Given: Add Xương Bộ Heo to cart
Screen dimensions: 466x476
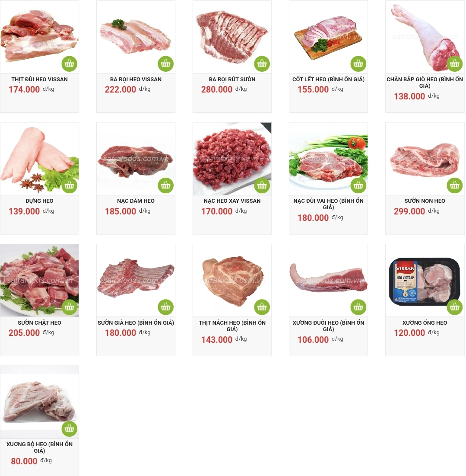Looking at the screenshot, I should click(x=70, y=428).
